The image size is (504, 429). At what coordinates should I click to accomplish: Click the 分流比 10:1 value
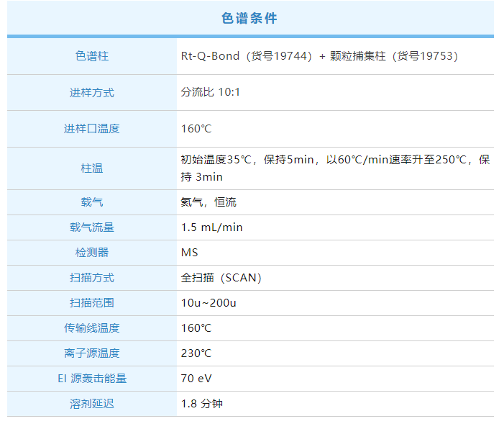(210, 93)
